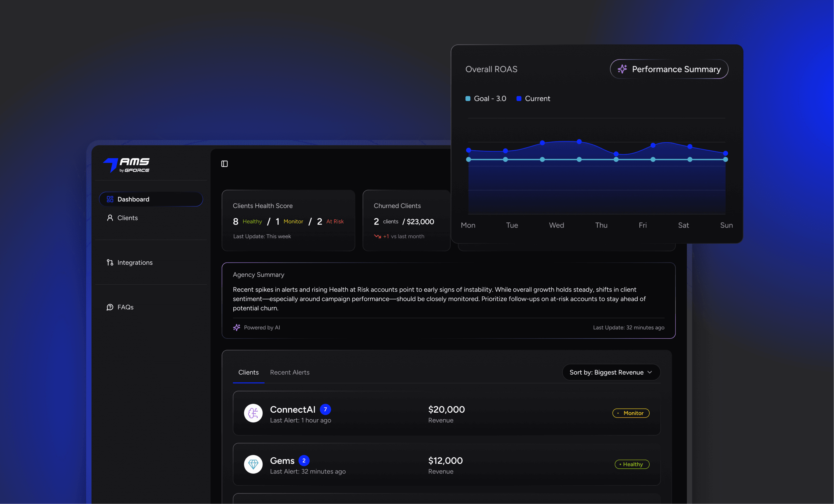834x504 pixels.
Task: Click Last Alert: 1 hour ago text
Action: point(300,420)
